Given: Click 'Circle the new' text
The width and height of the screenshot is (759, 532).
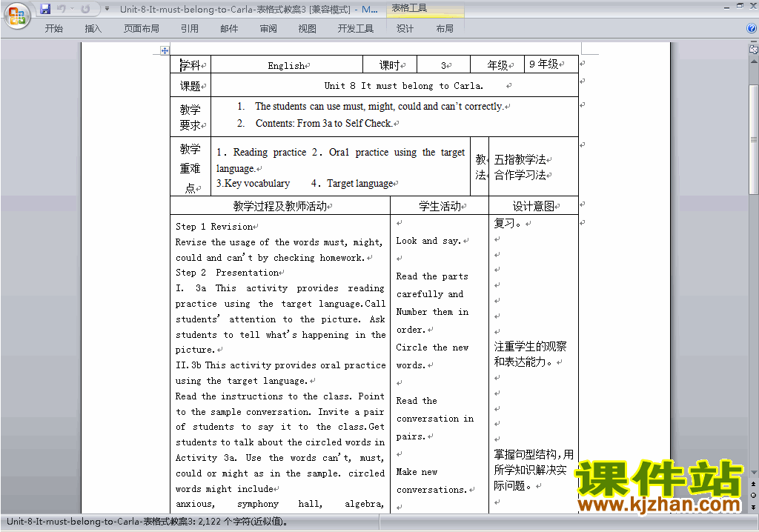Looking at the screenshot, I should [432, 347].
